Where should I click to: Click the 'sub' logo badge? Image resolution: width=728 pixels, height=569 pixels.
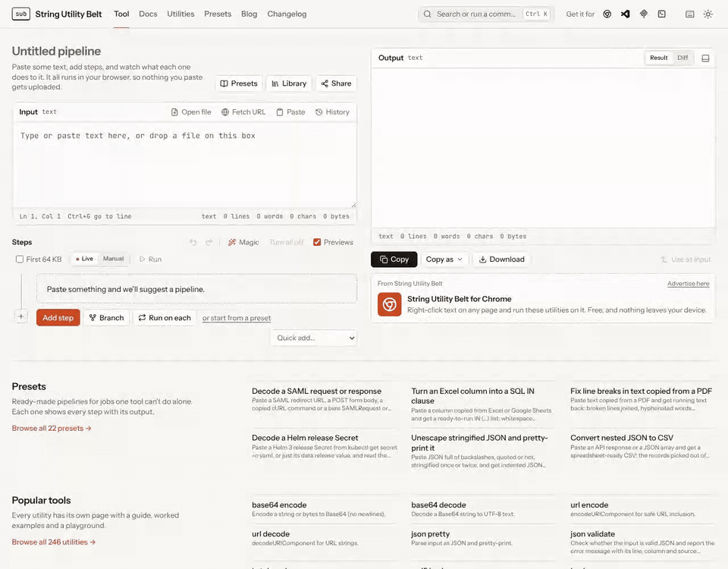21,14
